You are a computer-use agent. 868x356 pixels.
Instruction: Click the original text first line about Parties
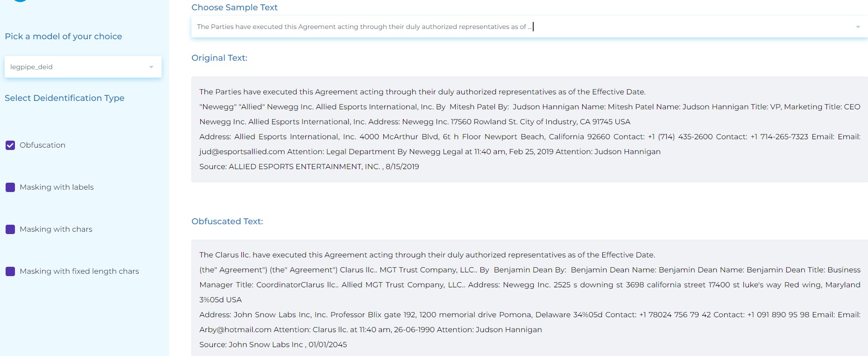click(x=423, y=92)
